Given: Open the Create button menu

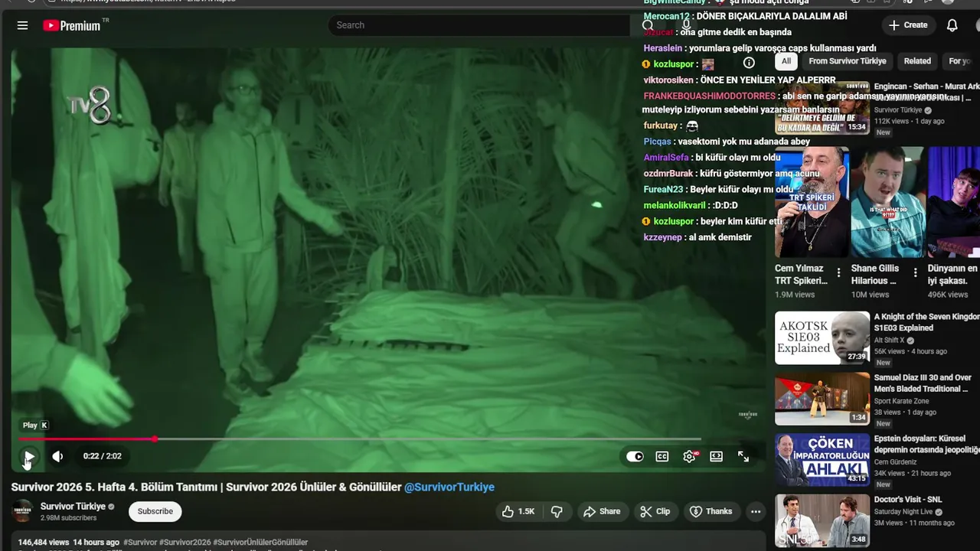Looking at the screenshot, I should tap(908, 25).
